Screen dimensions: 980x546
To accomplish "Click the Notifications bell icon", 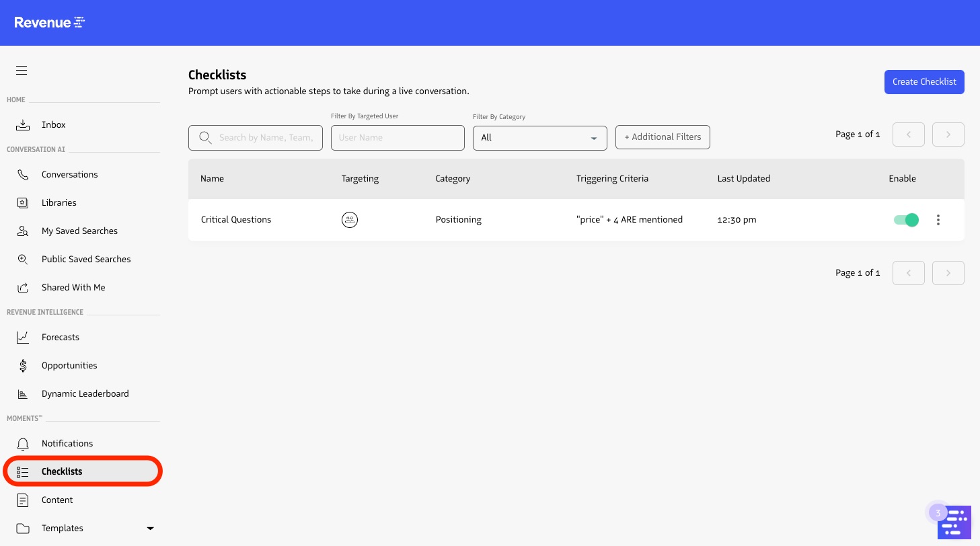I will click(23, 443).
